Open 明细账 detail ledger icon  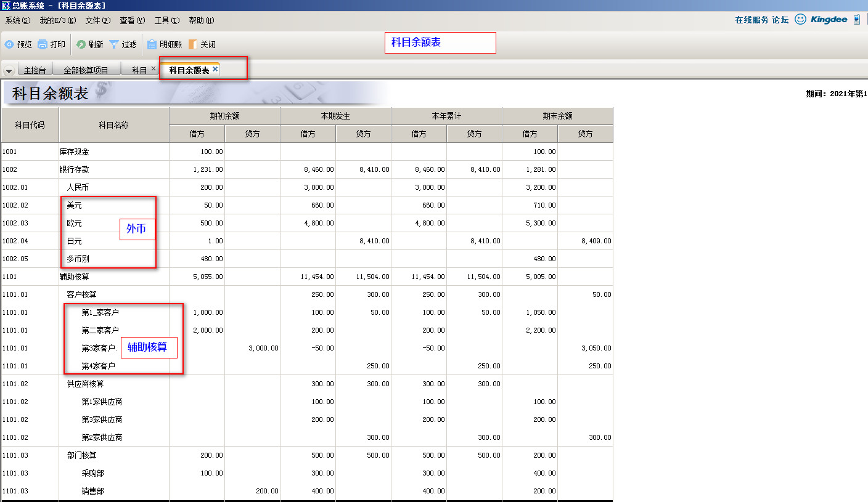[152, 44]
